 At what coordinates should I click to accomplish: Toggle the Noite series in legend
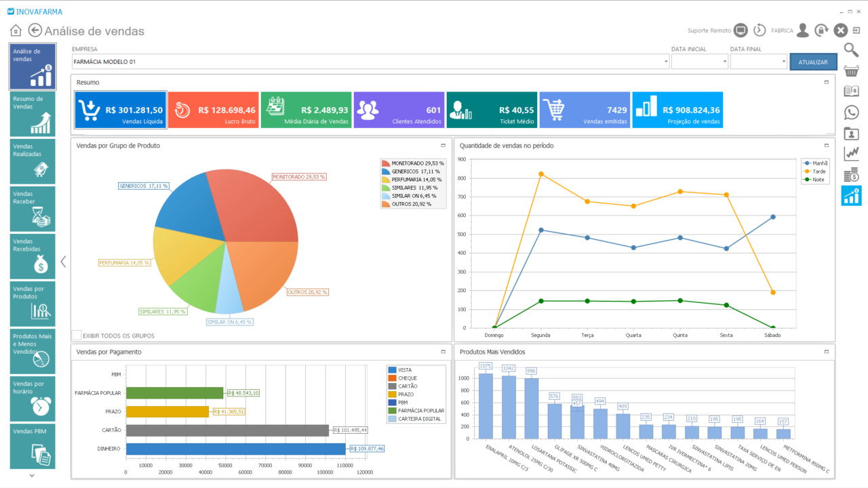(814, 180)
